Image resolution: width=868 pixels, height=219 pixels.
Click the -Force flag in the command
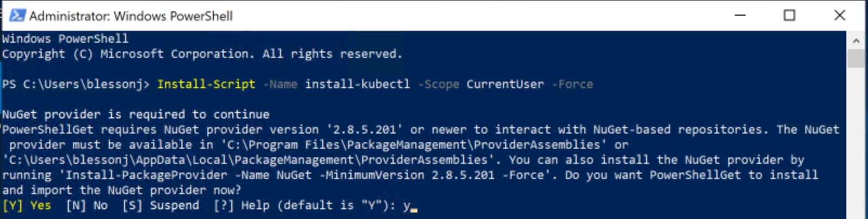[x=572, y=84]
